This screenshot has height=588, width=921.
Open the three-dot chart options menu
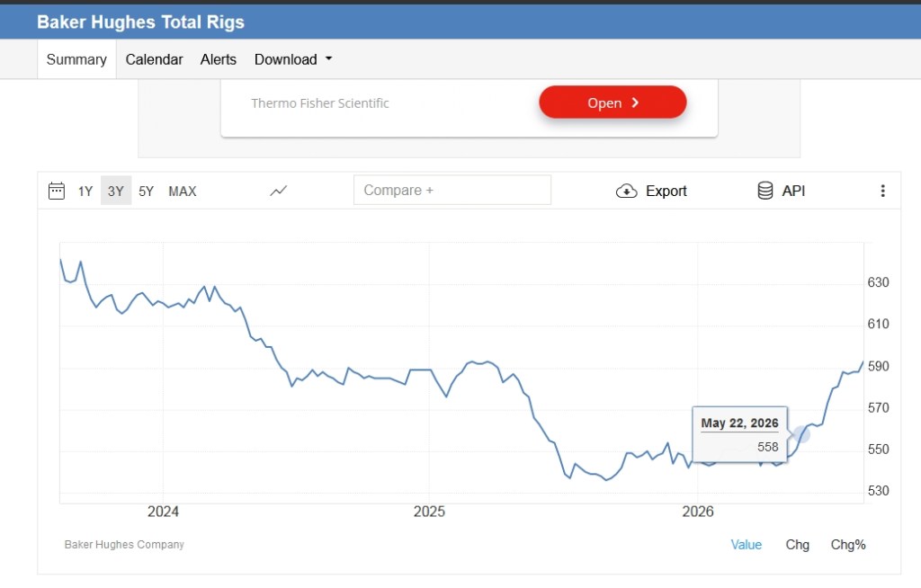[x=882, y=191]
